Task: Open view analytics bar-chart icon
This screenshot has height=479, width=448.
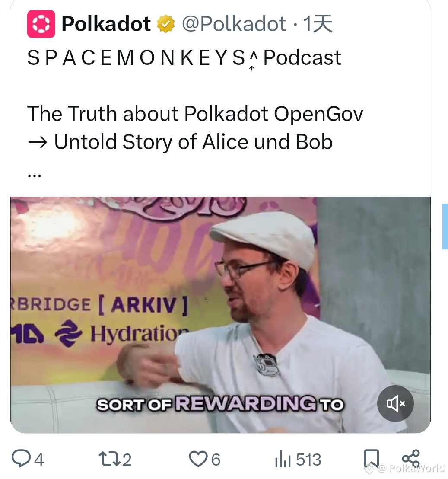Action: point(283,460)
